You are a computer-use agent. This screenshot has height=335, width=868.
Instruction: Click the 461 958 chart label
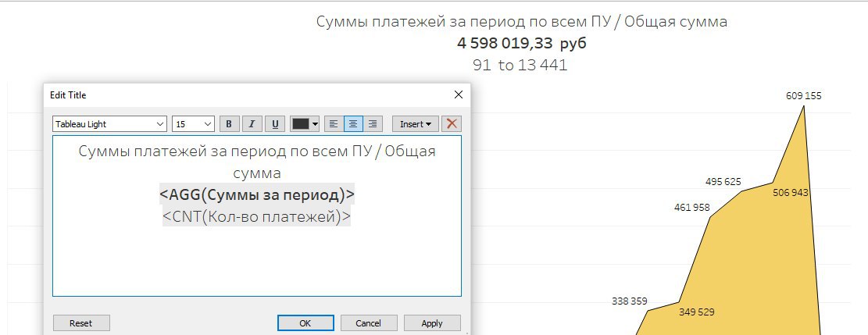click(692, 208)
